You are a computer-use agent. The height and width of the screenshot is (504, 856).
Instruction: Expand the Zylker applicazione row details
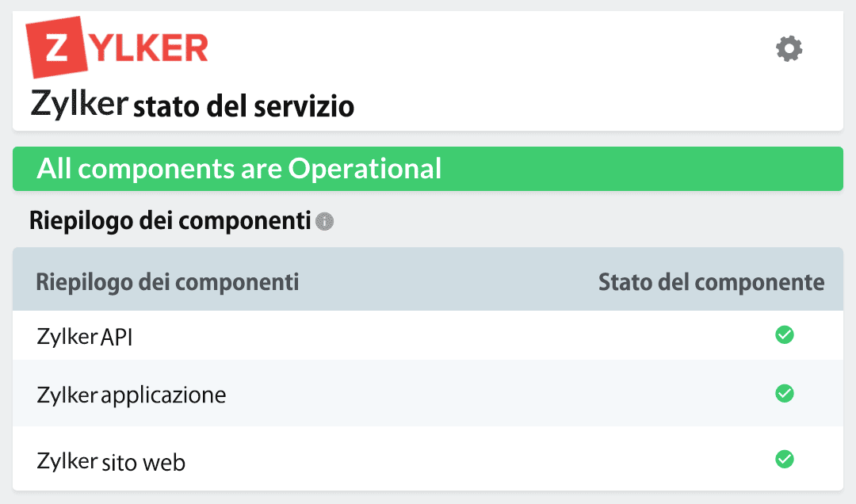click(x=131, y=394)
